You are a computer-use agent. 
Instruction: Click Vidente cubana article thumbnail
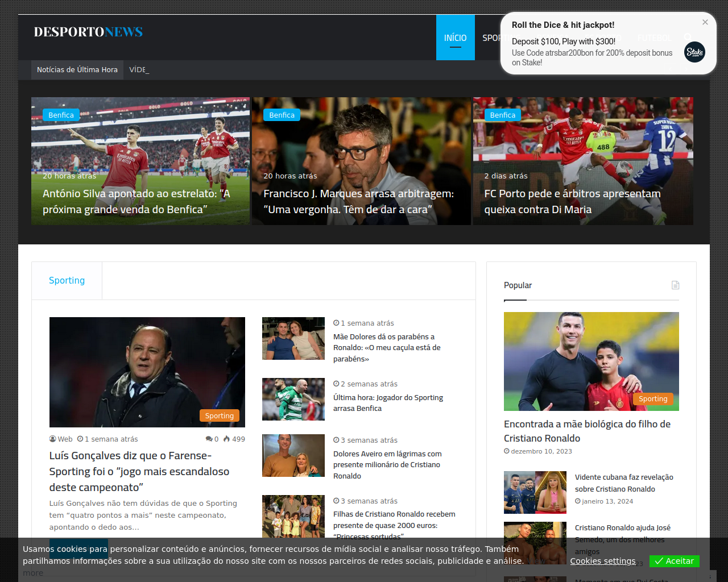pyautogui.click(x=535, y=493)
